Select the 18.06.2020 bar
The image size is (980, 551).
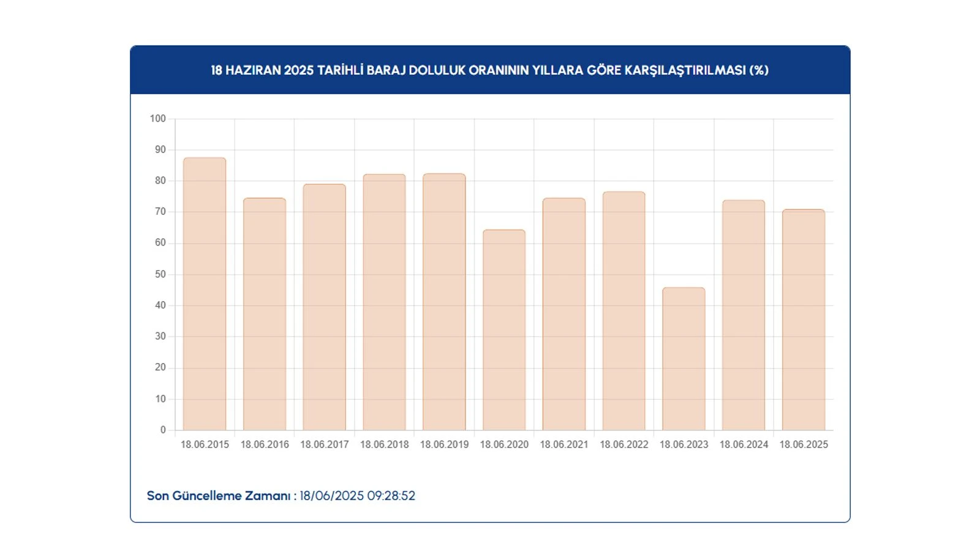[504, 329]
